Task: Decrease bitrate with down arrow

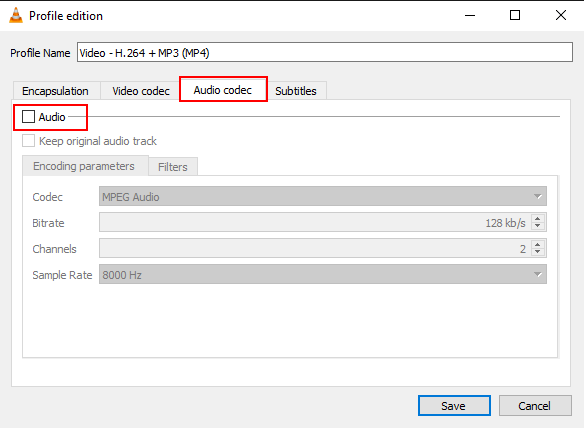Action: [x=538, y=226]
